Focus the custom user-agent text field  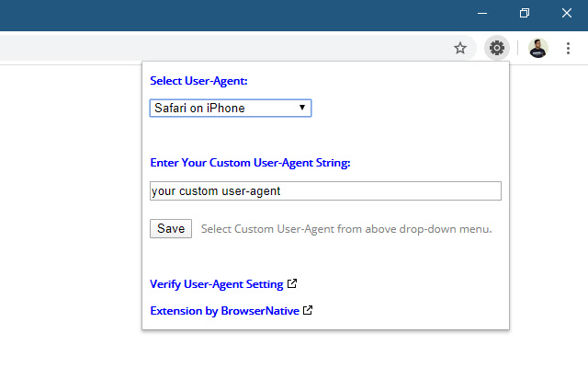coord(325,191)
